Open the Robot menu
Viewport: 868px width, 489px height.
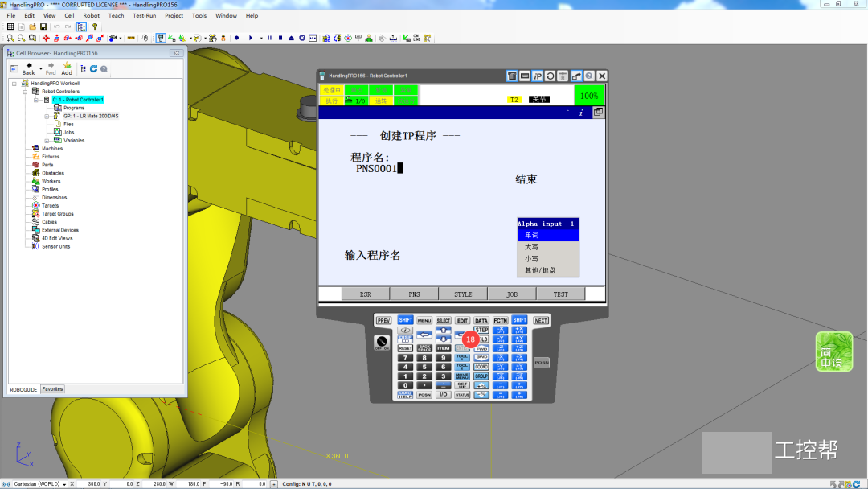pyautogui.click(x=92, y=15)
